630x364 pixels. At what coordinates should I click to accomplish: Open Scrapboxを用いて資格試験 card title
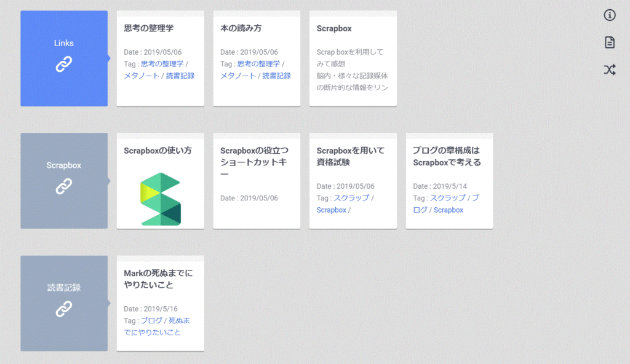(350, 156)
